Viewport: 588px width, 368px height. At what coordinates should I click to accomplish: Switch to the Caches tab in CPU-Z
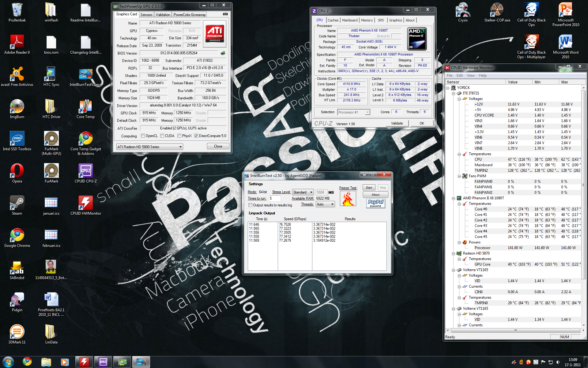tap(333, 20)
